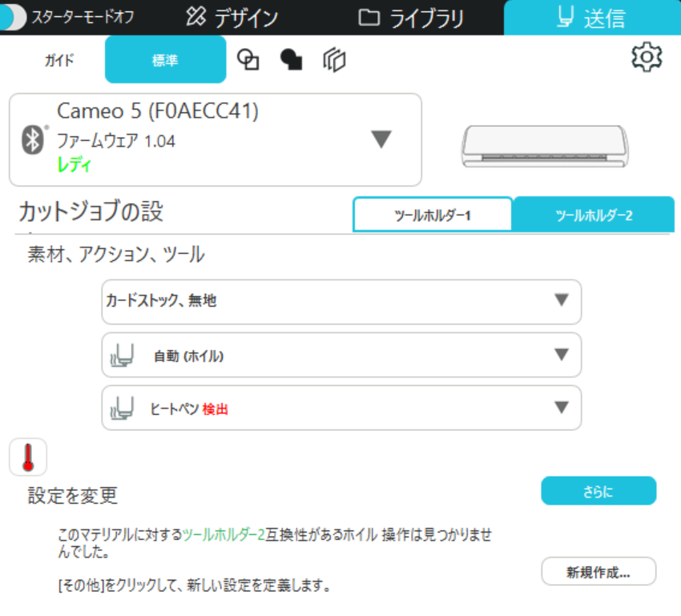681x616 pixels.
Task: Click the Cameo machine thumbnail image
Action: click(x=545, y=147)
